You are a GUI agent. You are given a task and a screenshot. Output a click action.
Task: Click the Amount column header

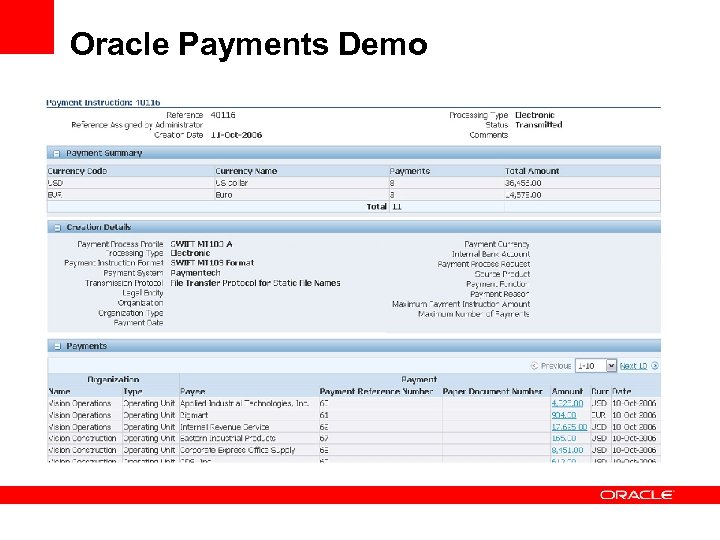pos(567,392)
